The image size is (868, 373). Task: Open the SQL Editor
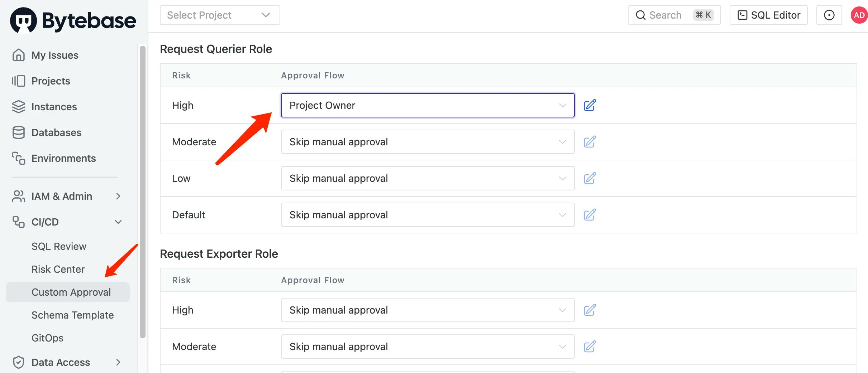[768, 15]
